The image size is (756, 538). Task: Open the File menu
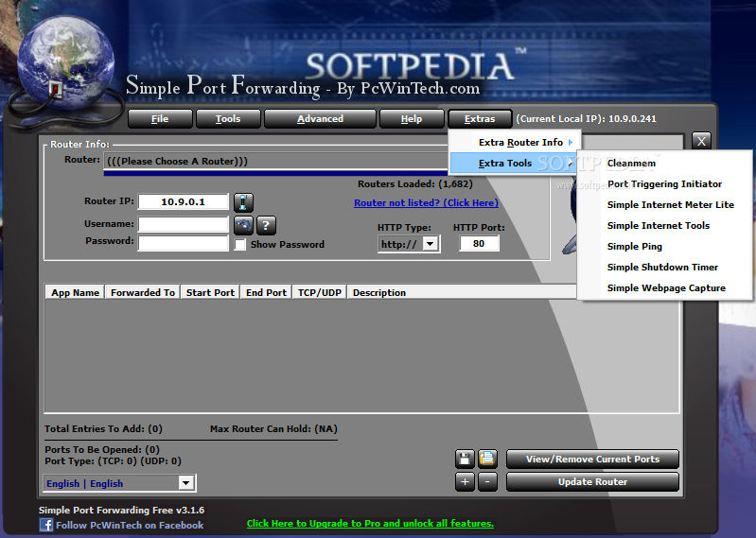click(160, 118)
